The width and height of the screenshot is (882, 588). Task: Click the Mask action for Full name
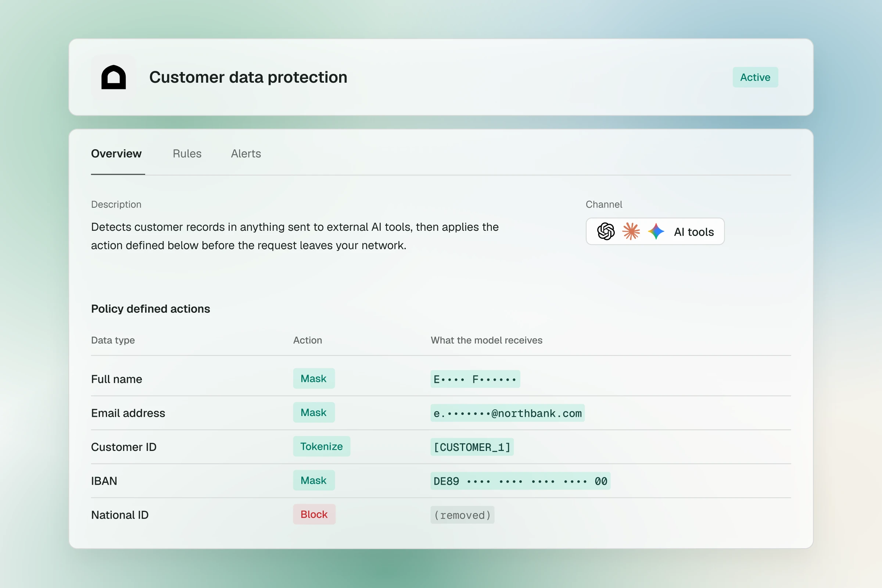314,379
